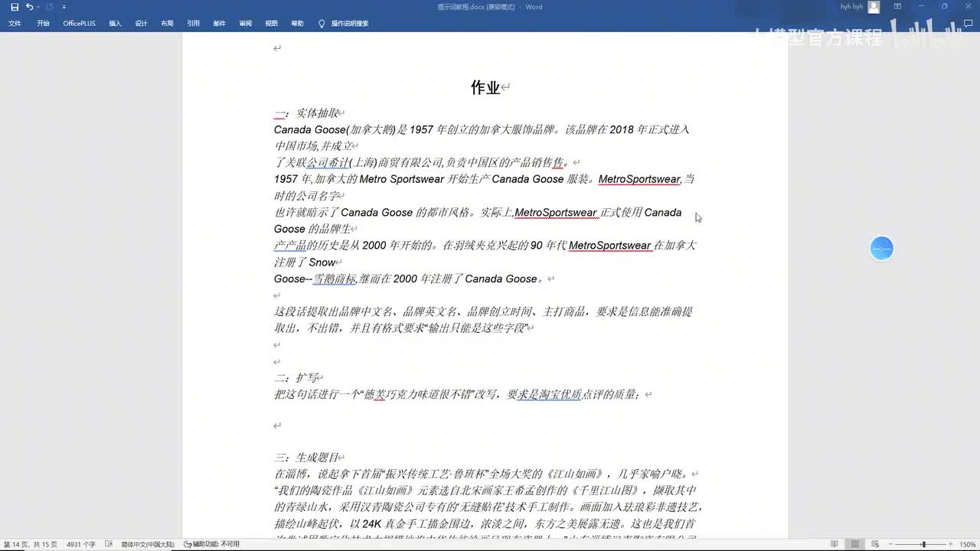Click the lightbulb Tell Me icon
Screen dimensions: 980x551
[x=322, y=24]
